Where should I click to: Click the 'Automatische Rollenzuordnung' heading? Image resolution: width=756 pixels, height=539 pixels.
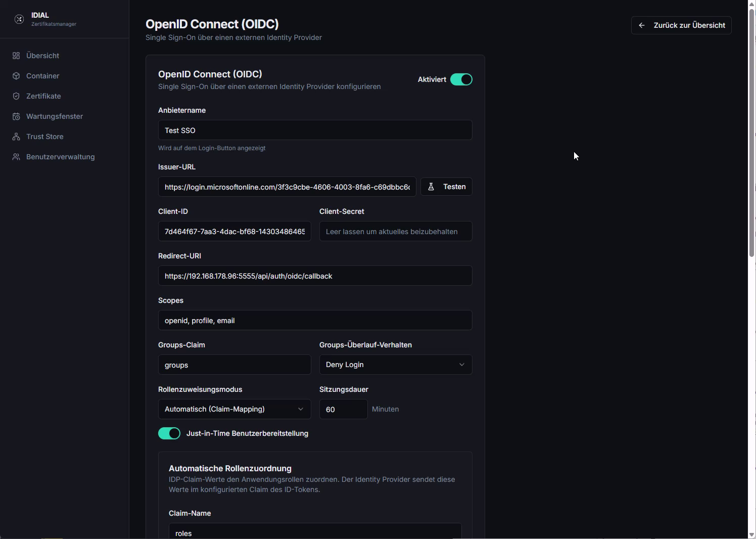tap(230, 468)
